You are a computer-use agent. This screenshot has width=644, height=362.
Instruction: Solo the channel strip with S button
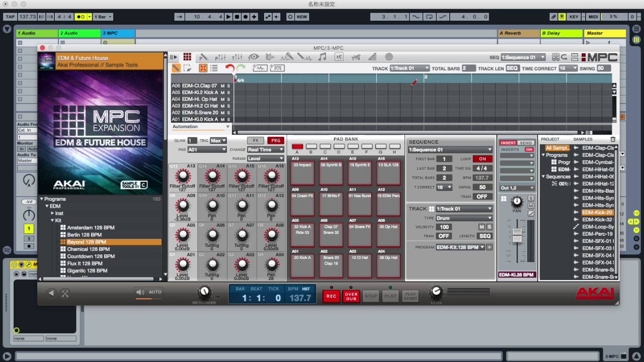531,199
